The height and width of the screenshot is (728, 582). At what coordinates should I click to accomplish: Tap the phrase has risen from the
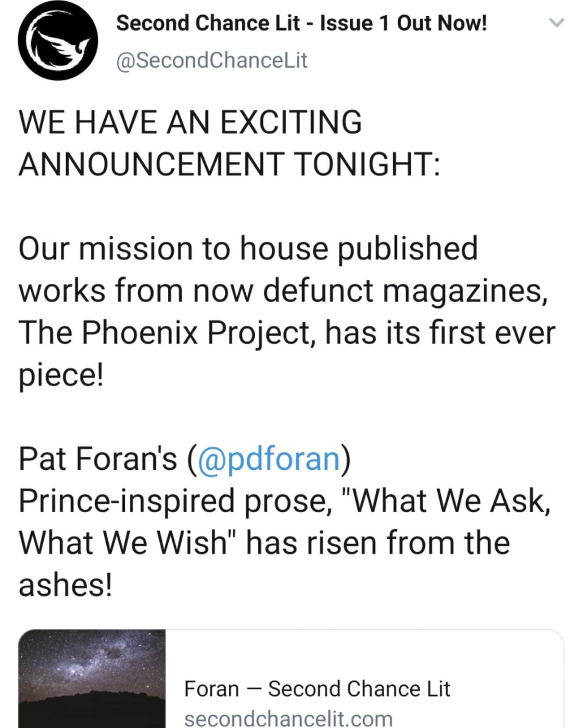(x=378, y=543)
